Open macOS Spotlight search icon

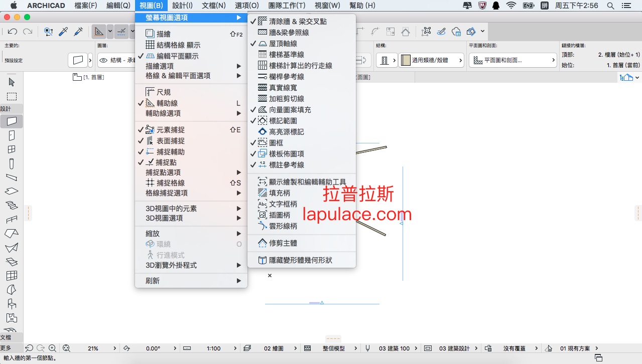pos(610,6)
